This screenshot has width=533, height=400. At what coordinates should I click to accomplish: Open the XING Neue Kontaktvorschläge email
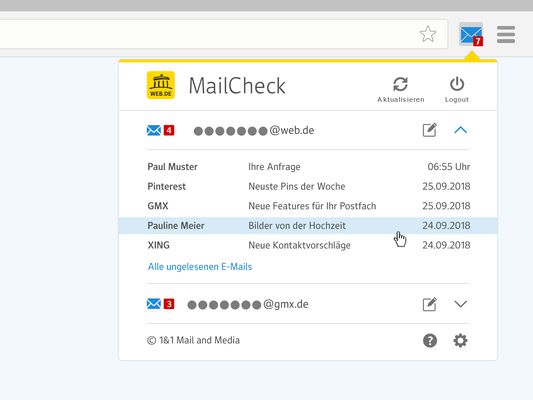[x=308, y=245]
